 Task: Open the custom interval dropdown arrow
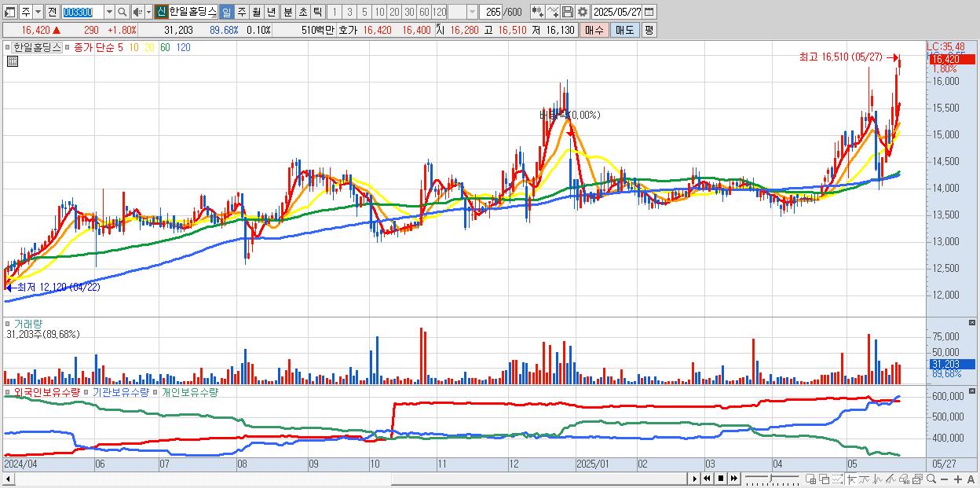472,12
